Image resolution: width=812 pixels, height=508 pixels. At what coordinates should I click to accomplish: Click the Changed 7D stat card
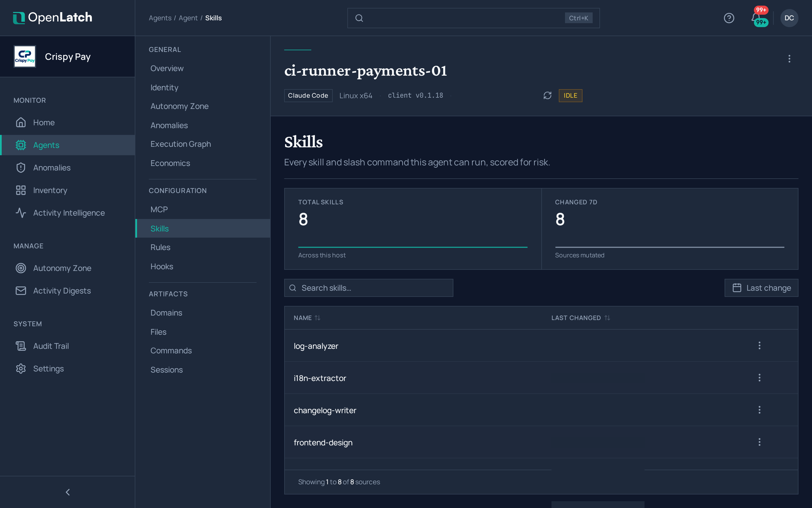tap(670, 229)
